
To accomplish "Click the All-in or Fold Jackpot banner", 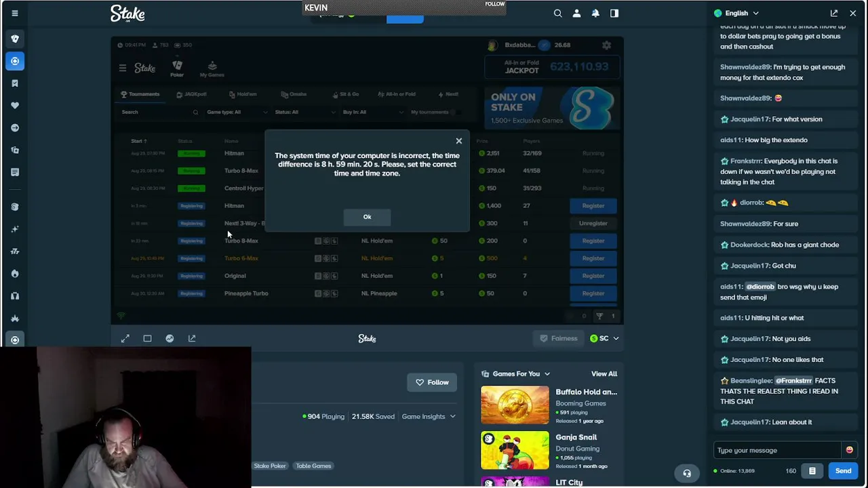I will (552, 67).
